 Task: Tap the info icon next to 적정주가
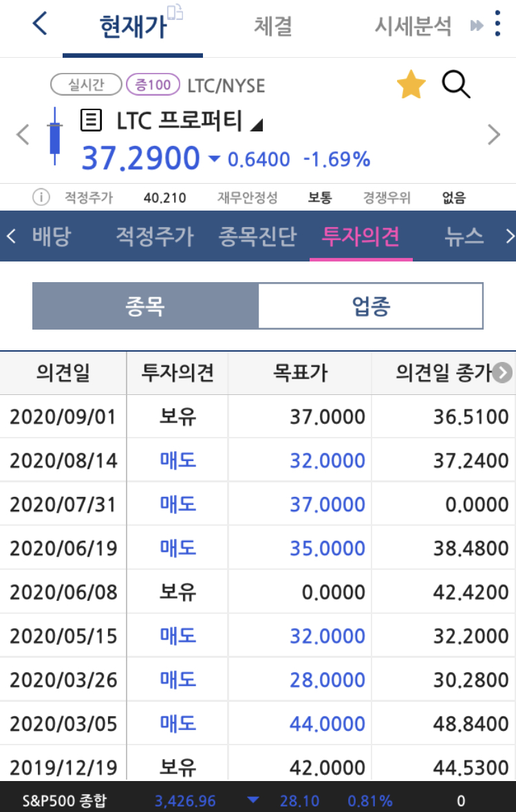41,197
